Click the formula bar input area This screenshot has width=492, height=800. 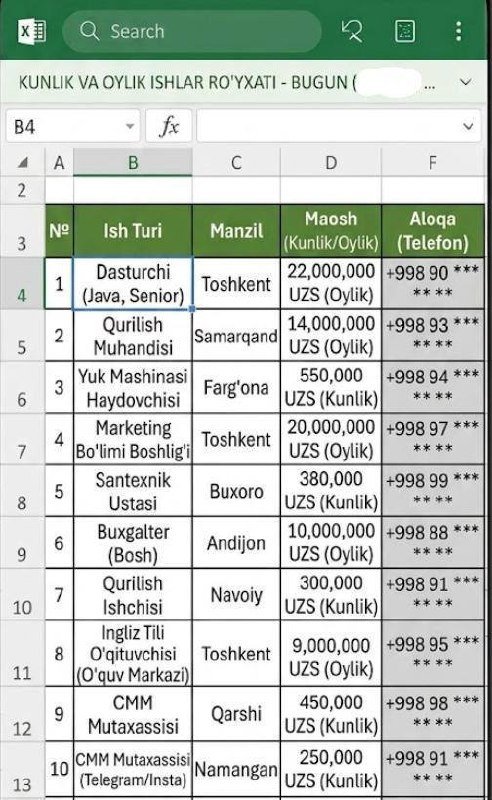[x=338, y=126]
